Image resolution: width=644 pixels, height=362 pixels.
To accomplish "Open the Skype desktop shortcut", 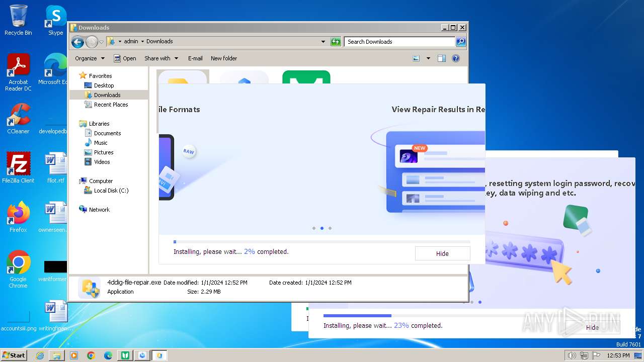I will [x=55, y=20].
